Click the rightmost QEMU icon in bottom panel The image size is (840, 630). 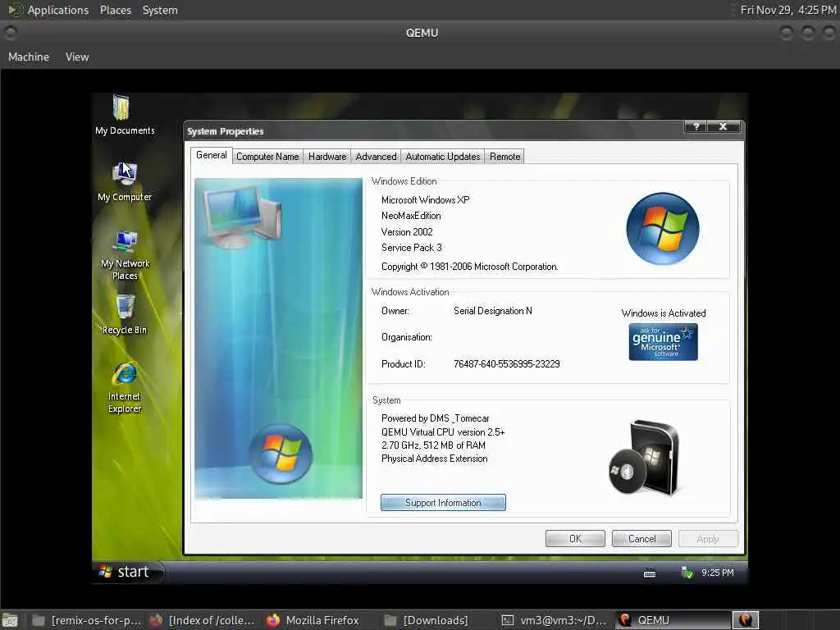tap(745, 620)
